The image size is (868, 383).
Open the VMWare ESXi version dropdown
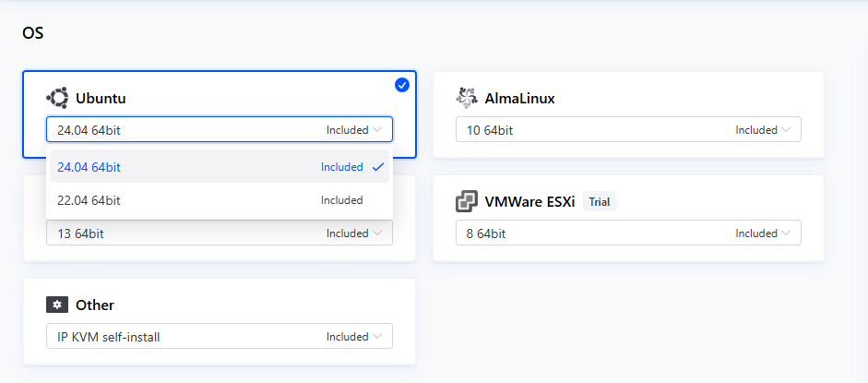(628, 233)
